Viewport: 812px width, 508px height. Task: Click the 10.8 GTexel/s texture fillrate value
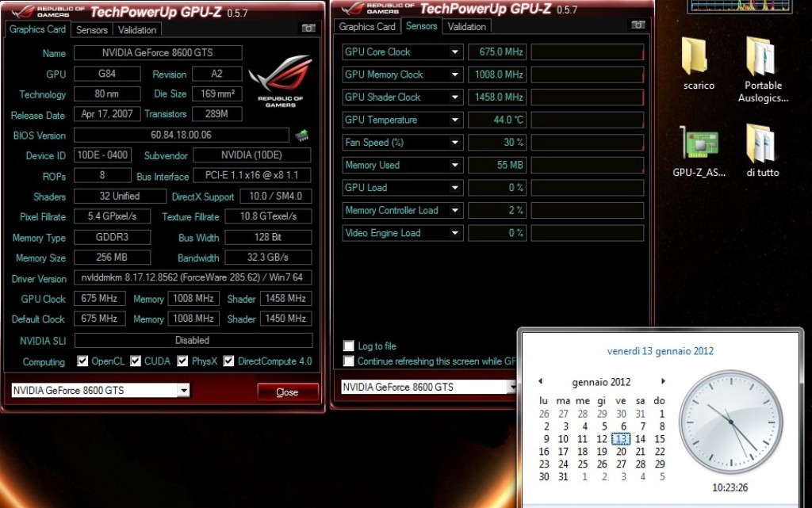268,216
